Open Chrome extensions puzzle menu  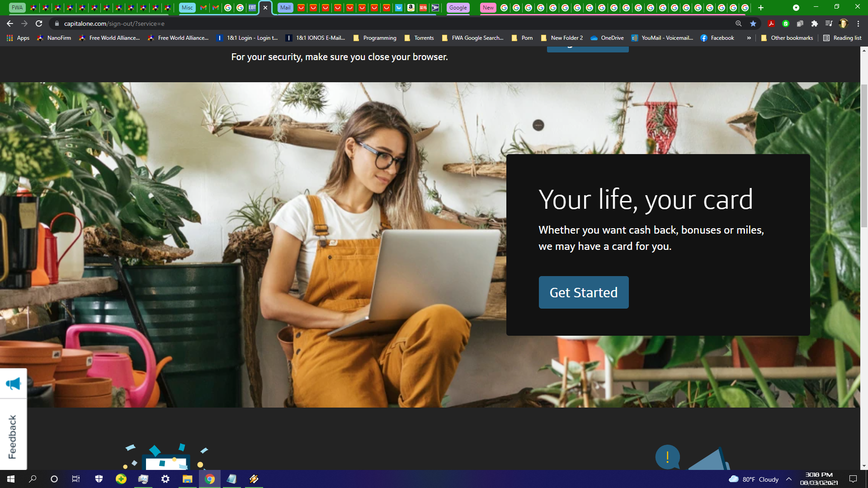click(x=815, y=23)
